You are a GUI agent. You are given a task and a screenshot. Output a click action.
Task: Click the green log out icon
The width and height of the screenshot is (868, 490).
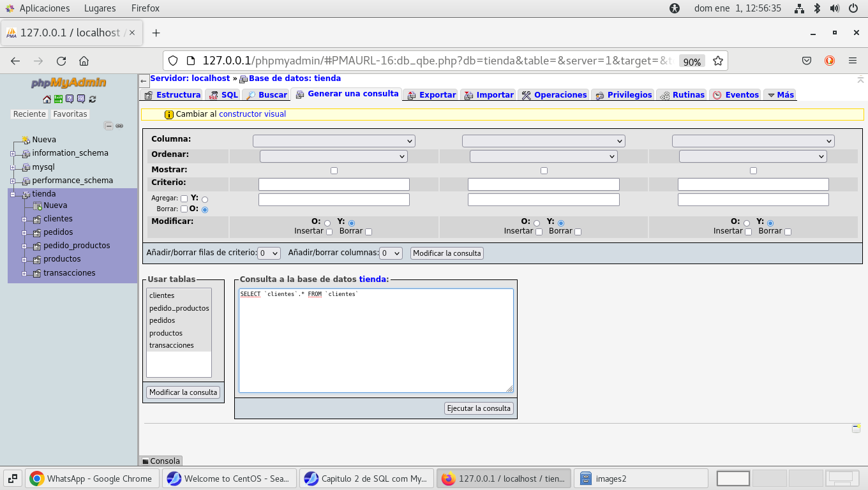click(58, 99)
